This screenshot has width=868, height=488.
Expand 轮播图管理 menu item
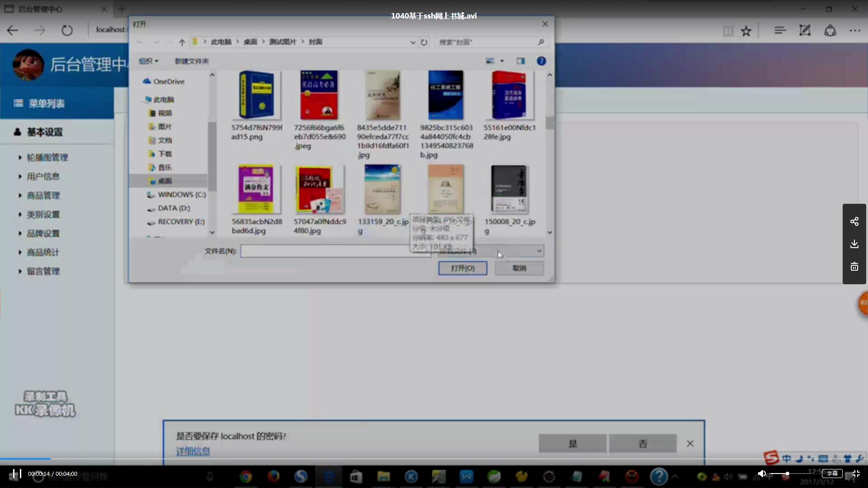pyautogui.click(x=47, y=157)
